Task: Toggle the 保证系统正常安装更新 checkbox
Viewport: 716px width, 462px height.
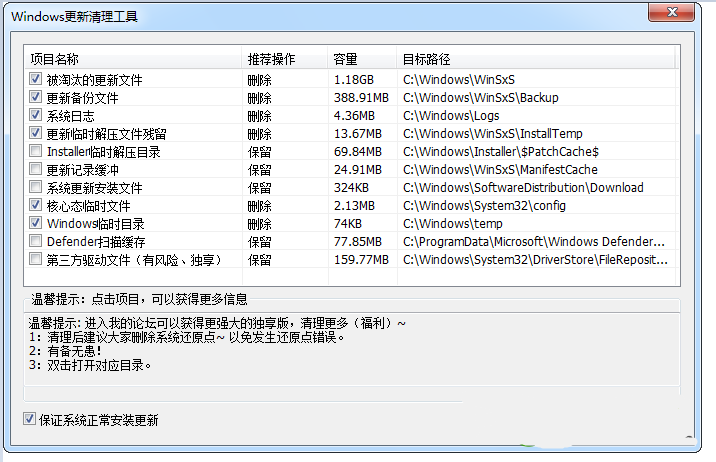Action: click(x=29, y=419)
